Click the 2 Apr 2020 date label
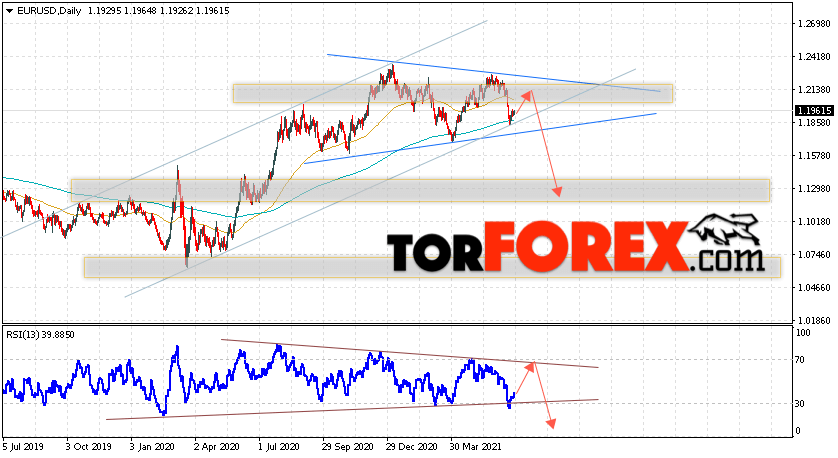The image size is (838, 458). pos(216,447)
